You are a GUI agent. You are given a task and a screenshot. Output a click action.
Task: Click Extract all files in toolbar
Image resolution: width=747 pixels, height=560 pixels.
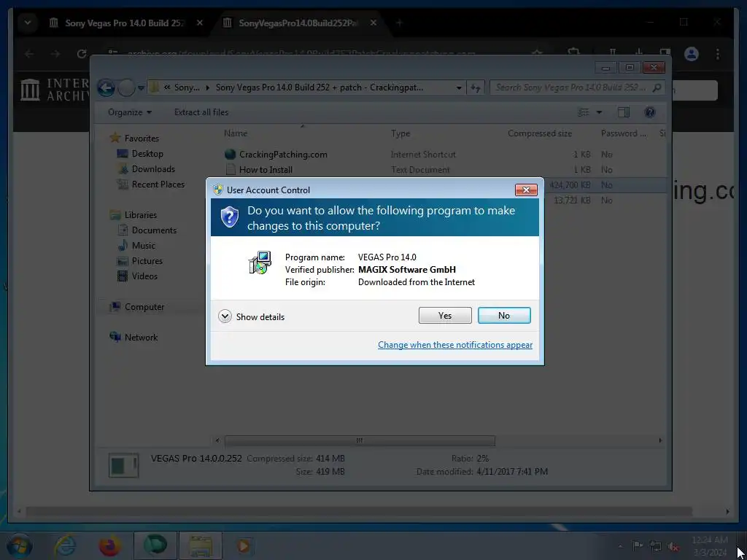(x=201, y=112)
